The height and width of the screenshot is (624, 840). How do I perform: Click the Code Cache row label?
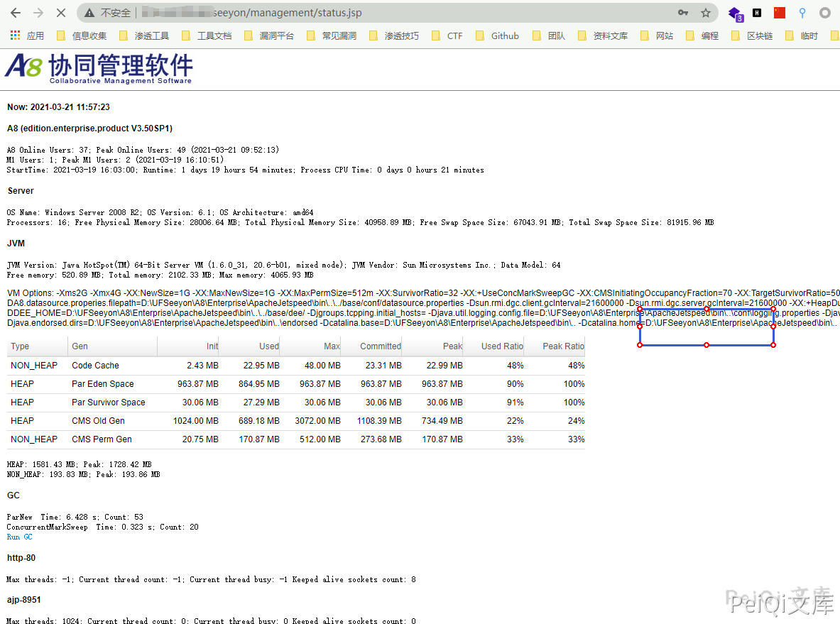click(x=95, y=366)
